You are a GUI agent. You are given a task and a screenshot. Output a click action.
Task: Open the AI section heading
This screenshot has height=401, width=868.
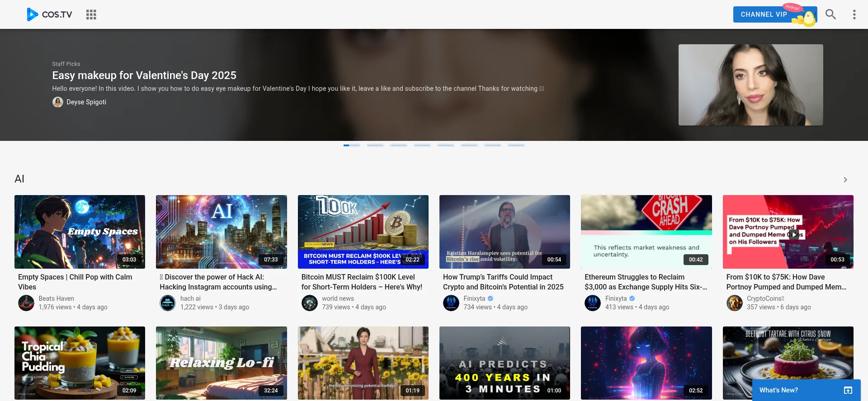click(x=19, y=179)
